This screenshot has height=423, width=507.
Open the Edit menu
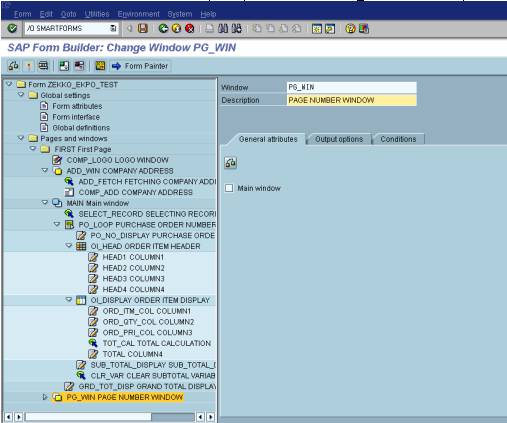(46, 14)
